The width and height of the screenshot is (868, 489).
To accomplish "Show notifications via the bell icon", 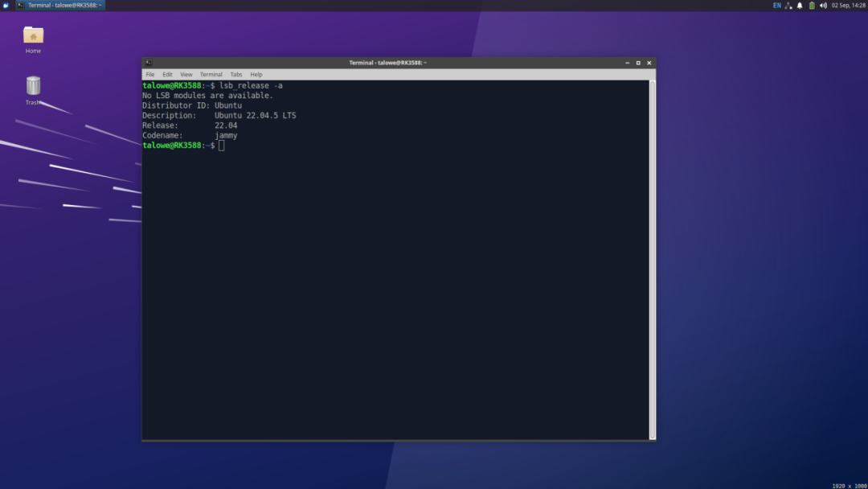I will tap(800, 6).
